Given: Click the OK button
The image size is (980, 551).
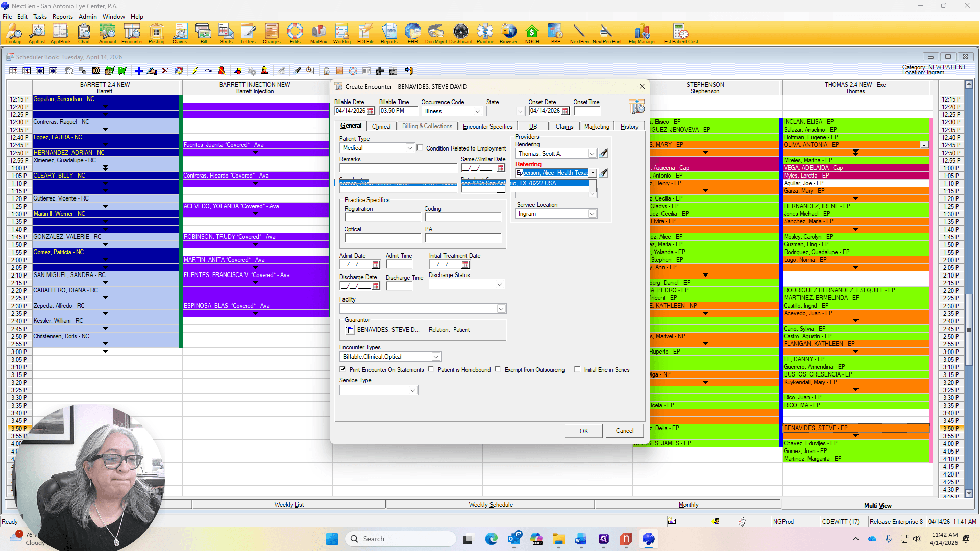Looking at the screenshot, I should click(x=584, y=431).
